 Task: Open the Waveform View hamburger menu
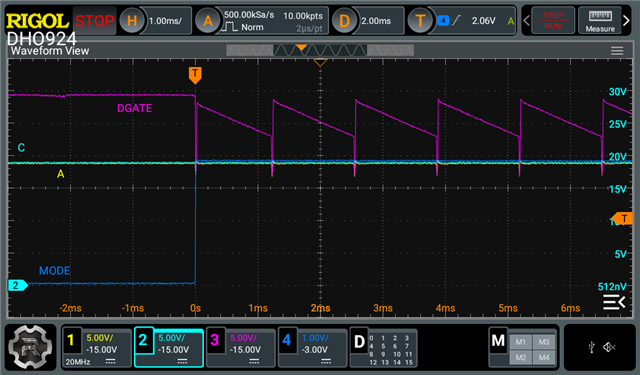(617, 51)
